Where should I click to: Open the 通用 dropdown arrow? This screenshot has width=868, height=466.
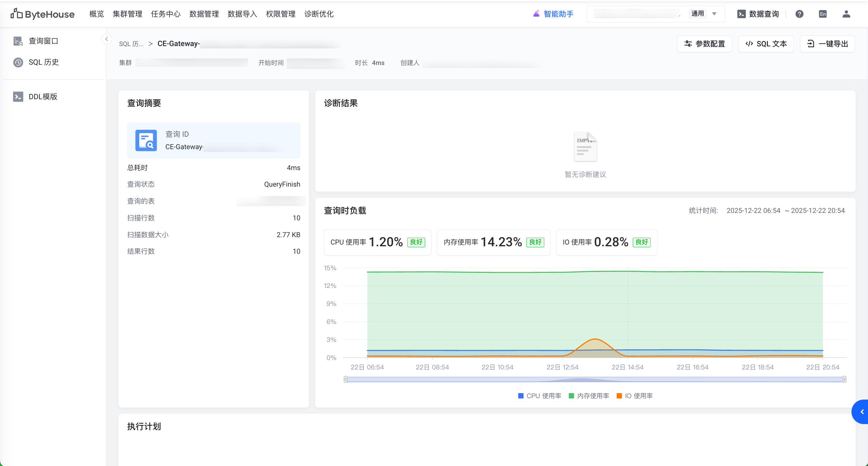(x=714, y=14)
